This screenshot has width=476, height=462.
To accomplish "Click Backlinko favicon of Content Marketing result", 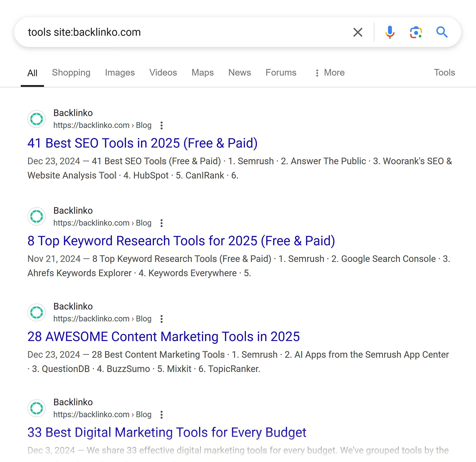I will (37, 312).
